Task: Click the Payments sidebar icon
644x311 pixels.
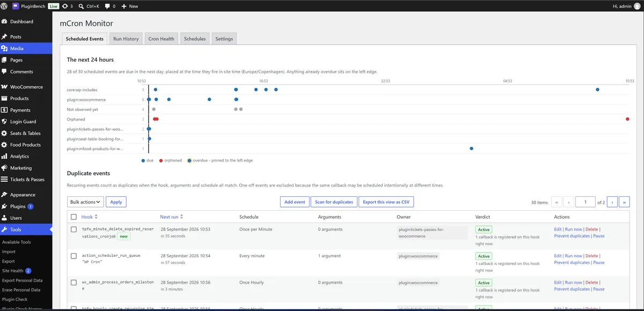Action: pos(5,110)
